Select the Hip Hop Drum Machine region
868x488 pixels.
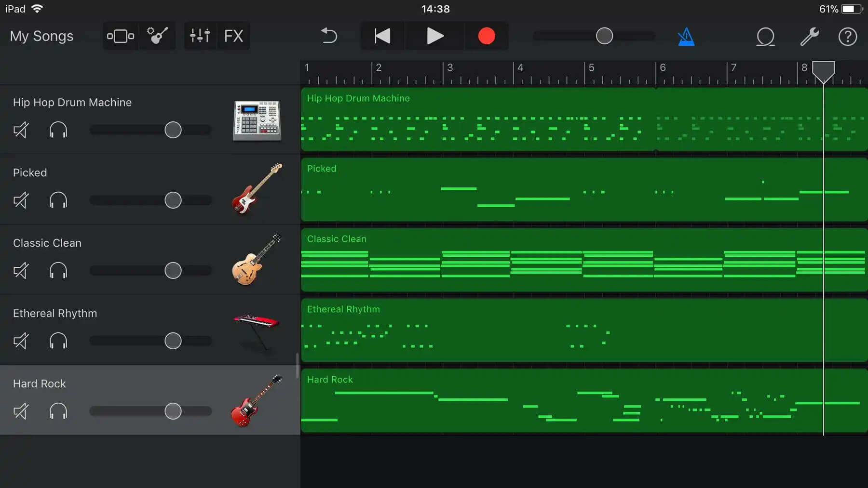[x=530, y=119]
